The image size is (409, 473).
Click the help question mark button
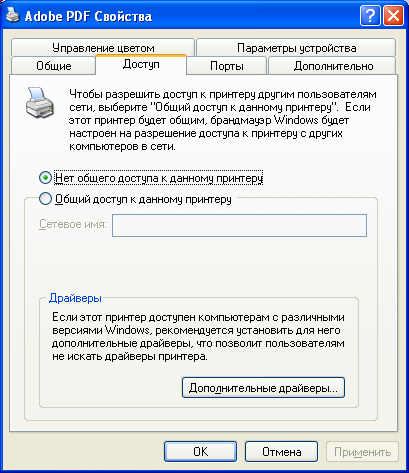pos(370,15)
